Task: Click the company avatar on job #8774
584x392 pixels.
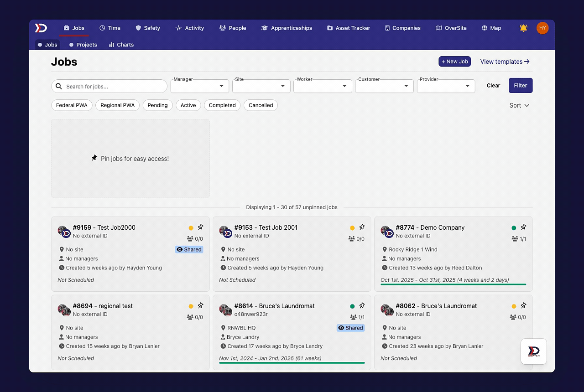Action: coord(387,232)
